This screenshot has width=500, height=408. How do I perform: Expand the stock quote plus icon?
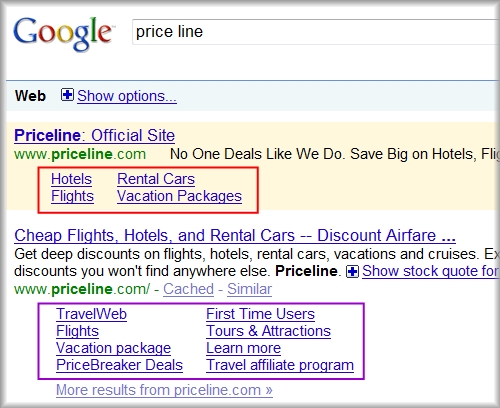(x=352, y=272)
